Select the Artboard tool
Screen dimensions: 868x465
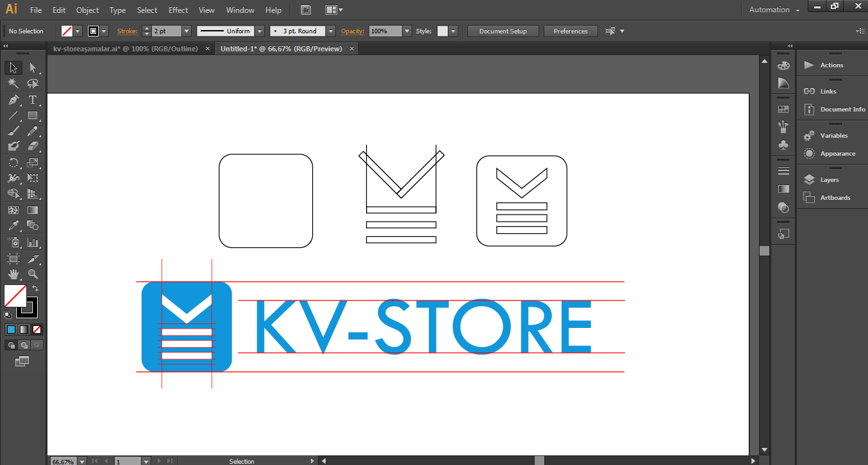pyautogui.click(x=13, y=259)
